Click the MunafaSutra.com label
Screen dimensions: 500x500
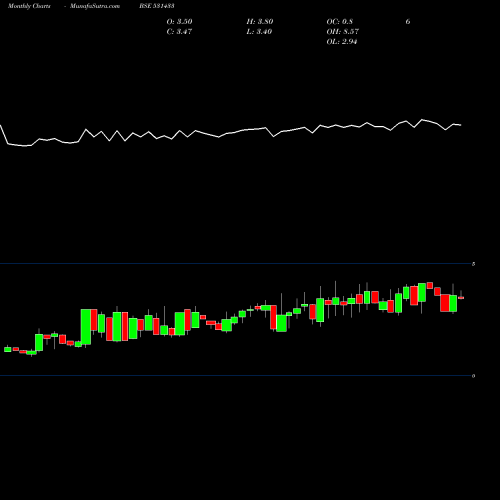(x=95, y=6)
